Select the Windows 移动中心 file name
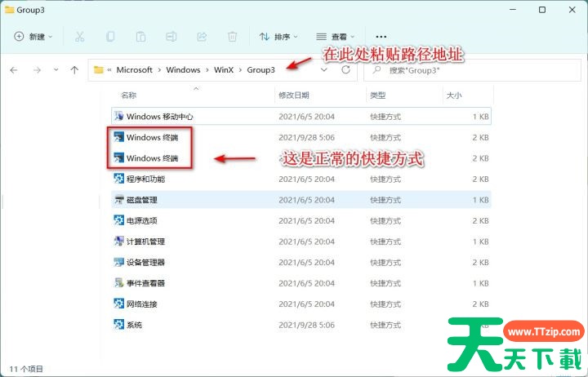588x377 pixels. pyautogui.click(x=159, y=117)
